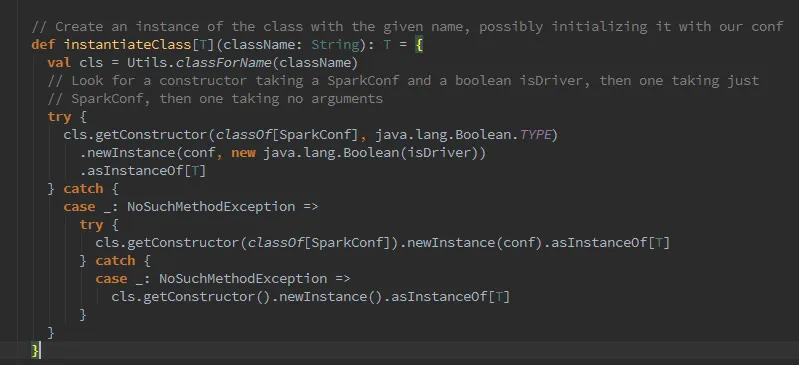Click the instantiateClass method name

[127, 45]
